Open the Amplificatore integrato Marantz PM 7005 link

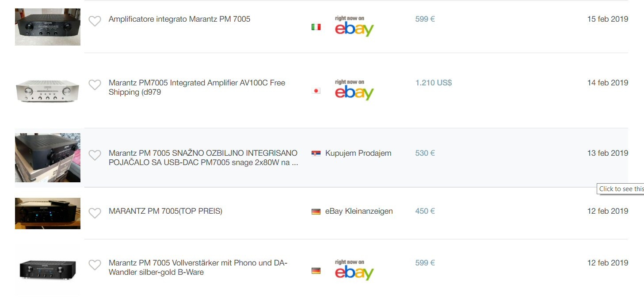tap(179, 19)
